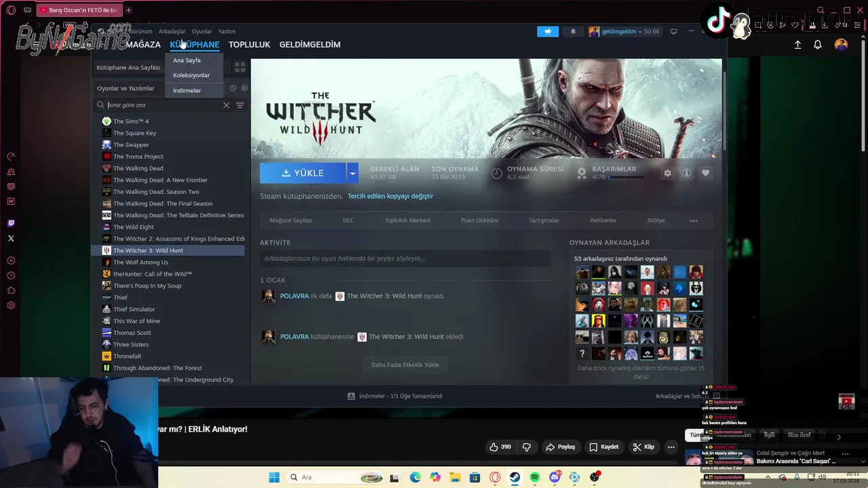Clear the library search with X
Screen dimensions: 868x488
(x=226, y=105)
